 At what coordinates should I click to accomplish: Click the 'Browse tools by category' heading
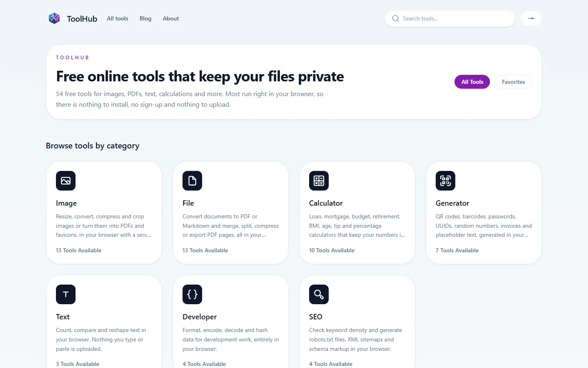pos(93,146)
